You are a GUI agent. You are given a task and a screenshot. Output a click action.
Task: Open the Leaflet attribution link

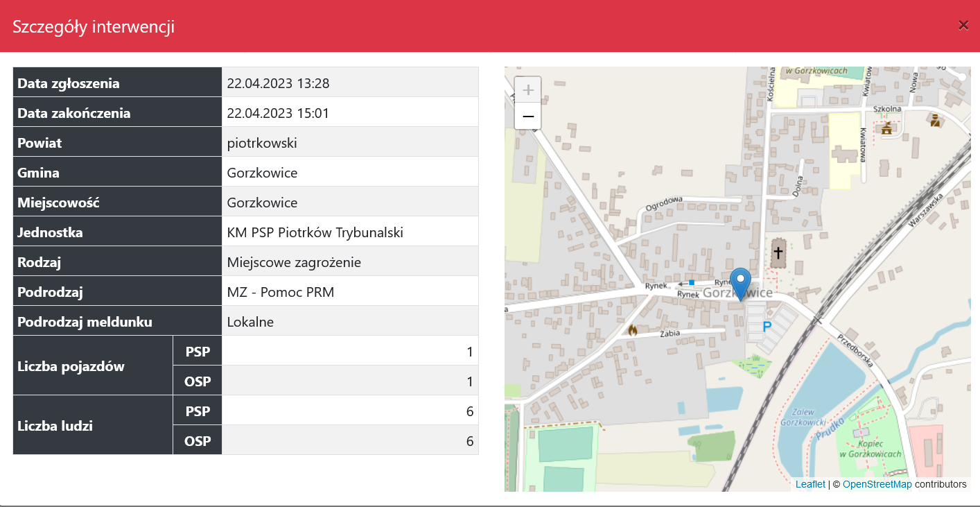pyautogui.click(x=810, y=484)
